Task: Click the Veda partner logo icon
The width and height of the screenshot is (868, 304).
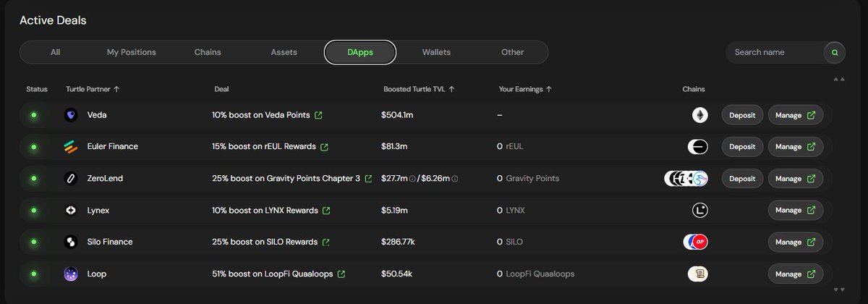Action: [71, 114]
